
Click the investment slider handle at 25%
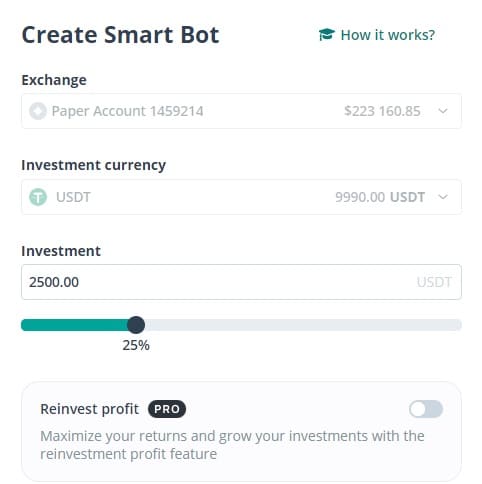click(x=136, y=325)
